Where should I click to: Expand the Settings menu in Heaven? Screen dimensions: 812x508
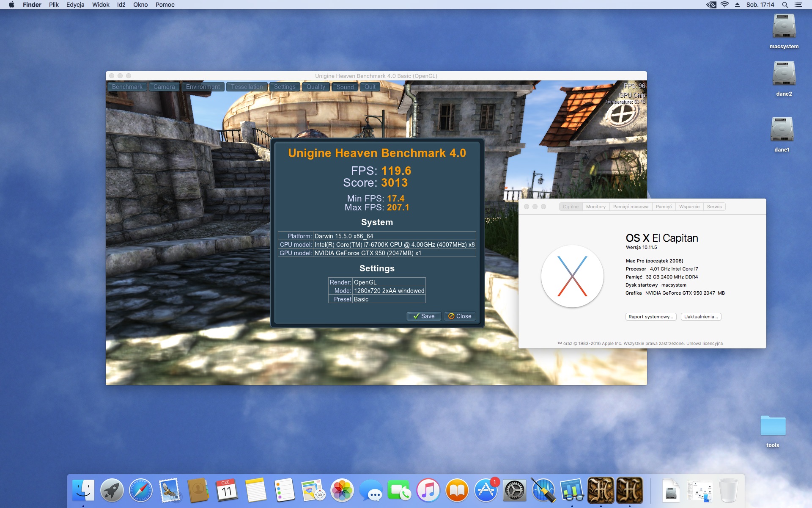(285, 87)
